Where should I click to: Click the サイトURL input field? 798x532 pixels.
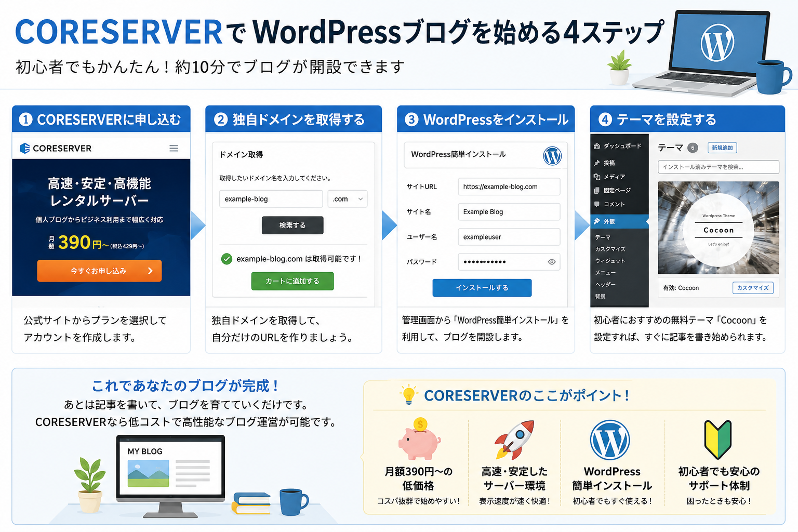(509, 187)
